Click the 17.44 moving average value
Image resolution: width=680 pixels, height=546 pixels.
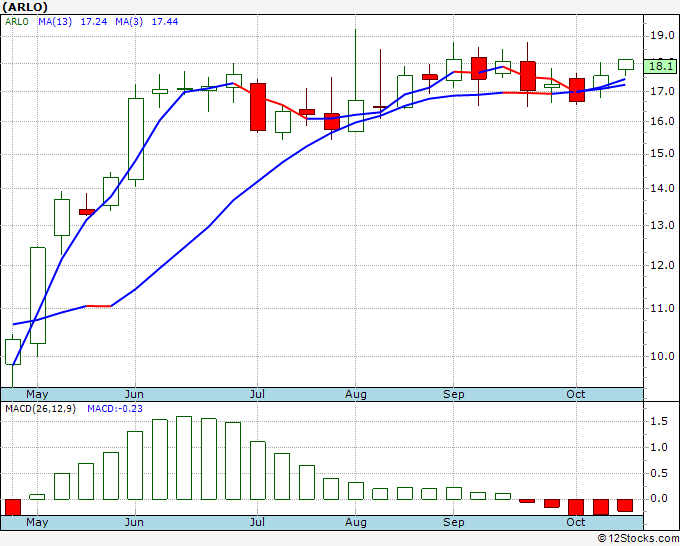(x=165, y=22)
